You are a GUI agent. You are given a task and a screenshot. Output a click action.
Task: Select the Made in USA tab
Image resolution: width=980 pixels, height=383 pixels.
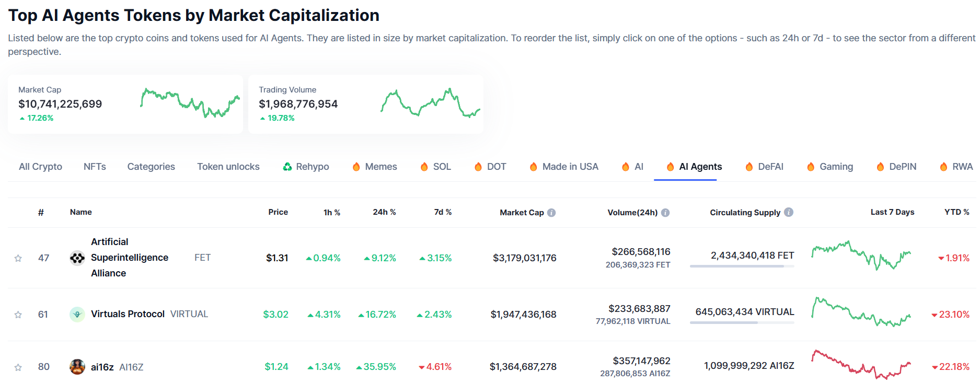(x=570, y=167)
